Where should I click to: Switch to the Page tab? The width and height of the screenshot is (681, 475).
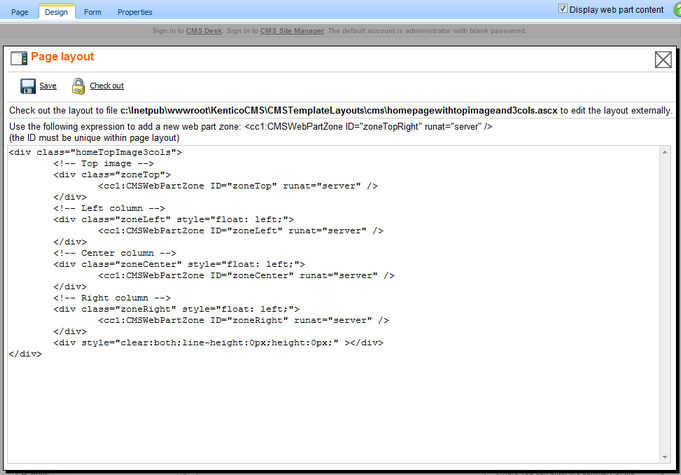19,12
